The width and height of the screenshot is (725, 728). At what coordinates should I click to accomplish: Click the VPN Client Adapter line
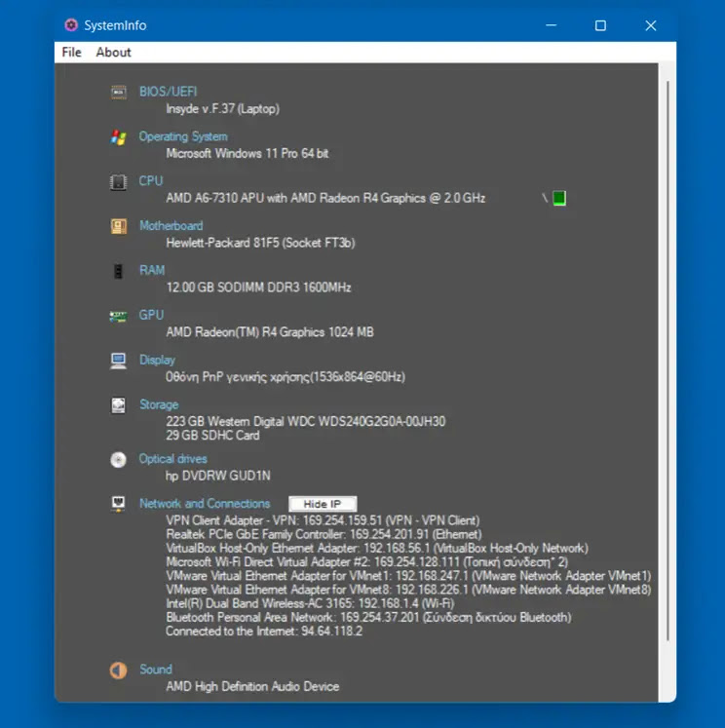(324, 520)
